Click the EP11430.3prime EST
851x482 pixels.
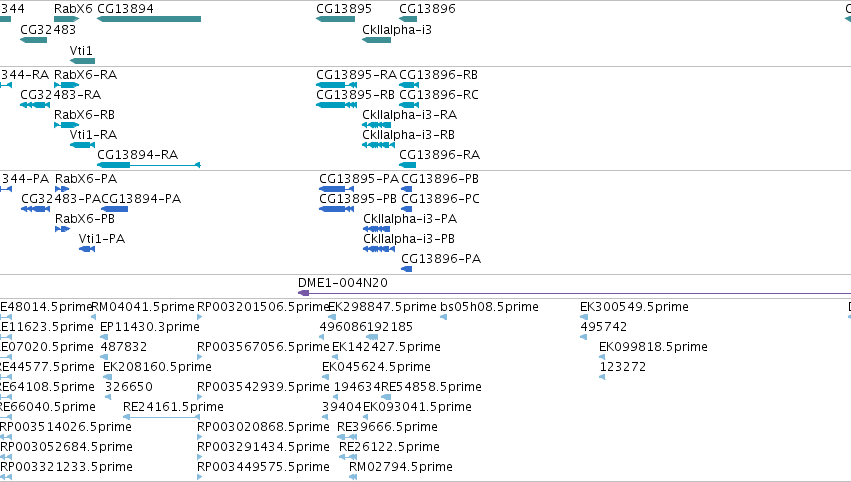click(x=104, y=337)
